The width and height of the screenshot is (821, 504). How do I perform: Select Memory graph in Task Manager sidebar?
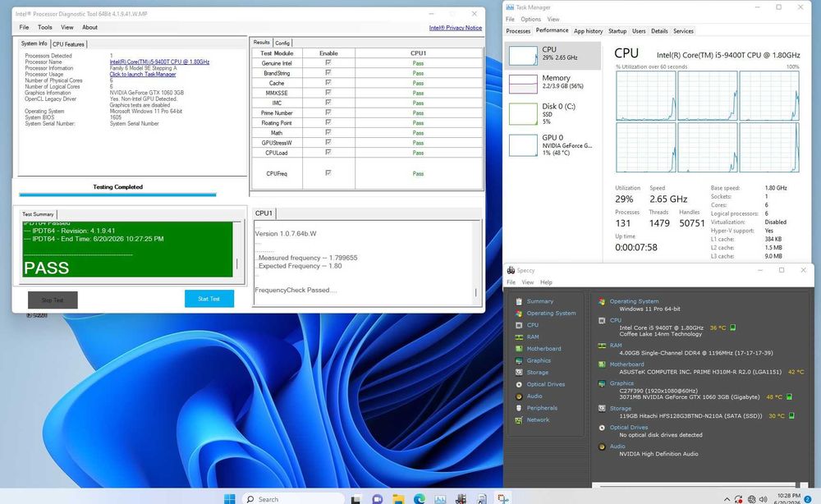[x=553, y=83]
